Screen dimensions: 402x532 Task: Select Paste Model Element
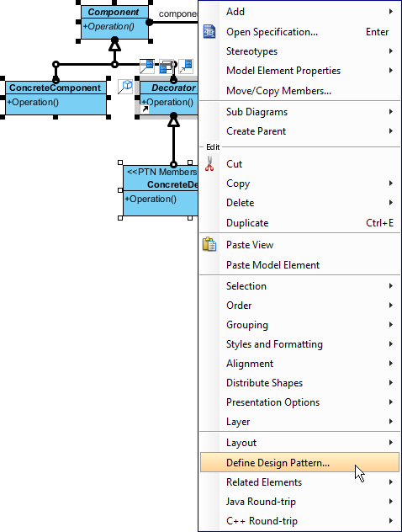pos(299,264)
